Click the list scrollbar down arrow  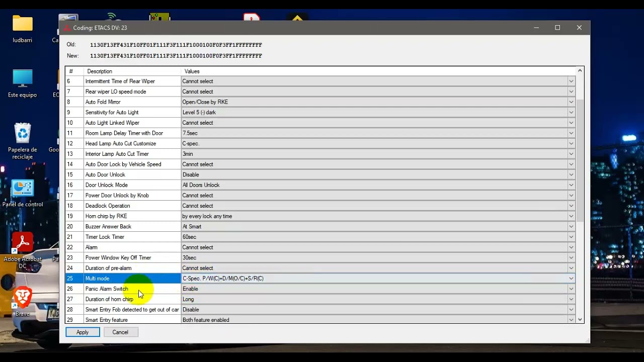click(x=580, y=319)
